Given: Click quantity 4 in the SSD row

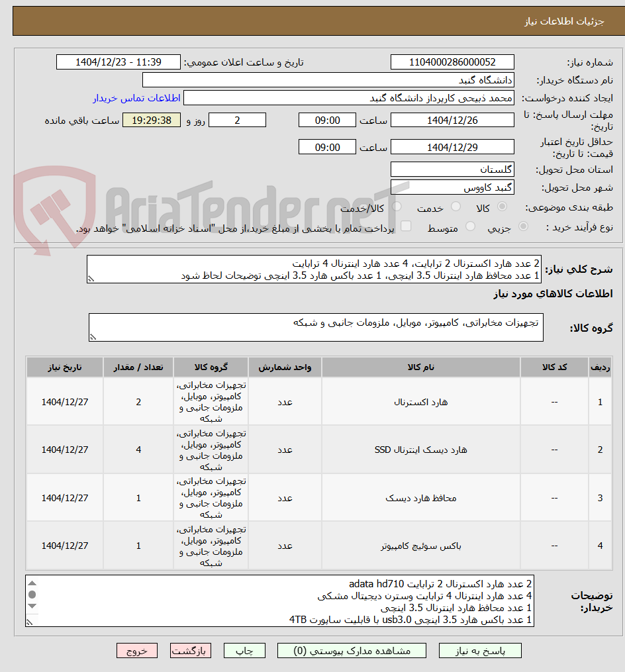Looking at the screenshot, I should [x=138, y=450].
